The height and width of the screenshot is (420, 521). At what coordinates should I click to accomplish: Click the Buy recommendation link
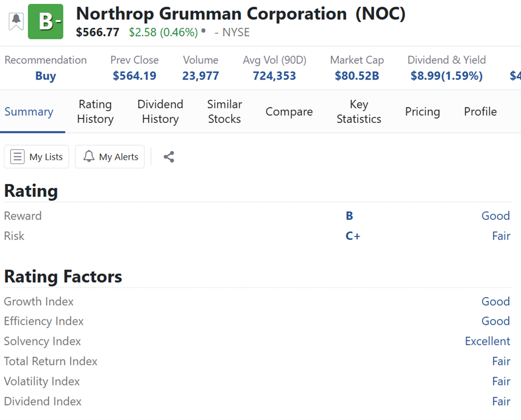[46, 76]
